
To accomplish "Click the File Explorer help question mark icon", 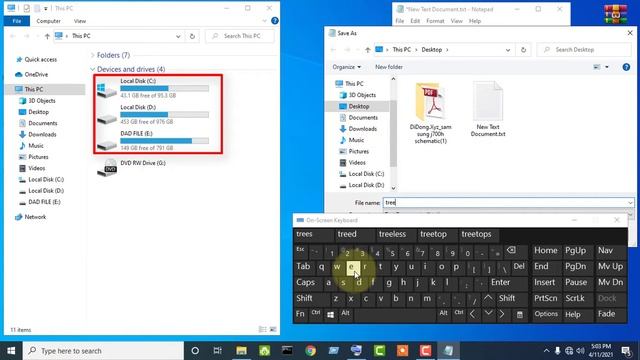I will coord(275,20).
